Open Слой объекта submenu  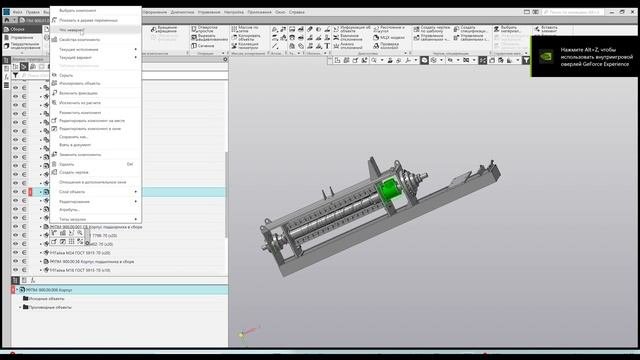pos(96,192)
